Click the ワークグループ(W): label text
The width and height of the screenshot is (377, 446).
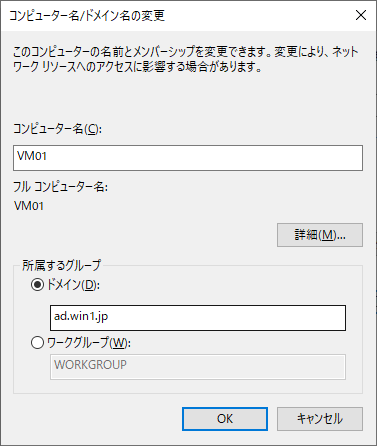[x=89, y=343]
